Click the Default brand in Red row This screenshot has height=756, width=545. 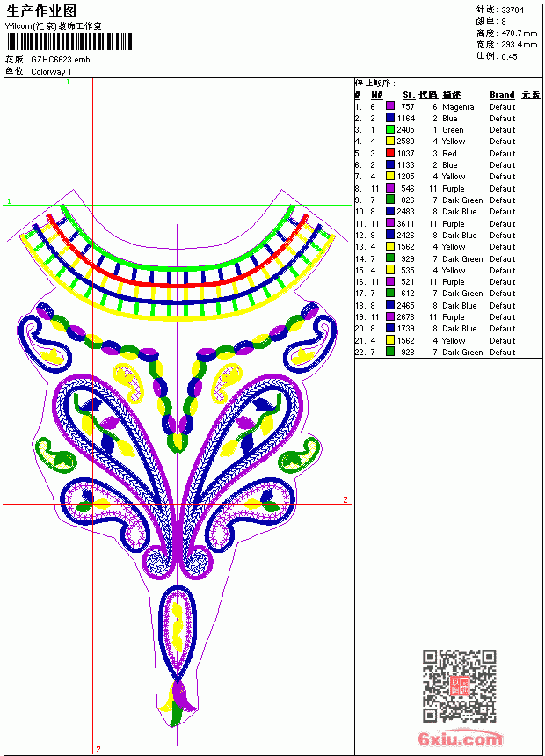pyautogui.click(x=503, y=153)
